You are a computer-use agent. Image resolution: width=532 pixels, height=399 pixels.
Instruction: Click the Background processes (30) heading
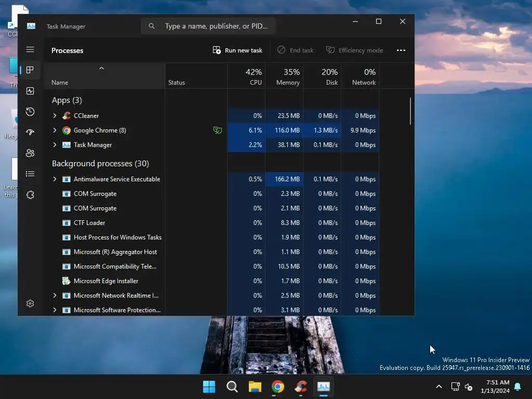click(100, 164)
